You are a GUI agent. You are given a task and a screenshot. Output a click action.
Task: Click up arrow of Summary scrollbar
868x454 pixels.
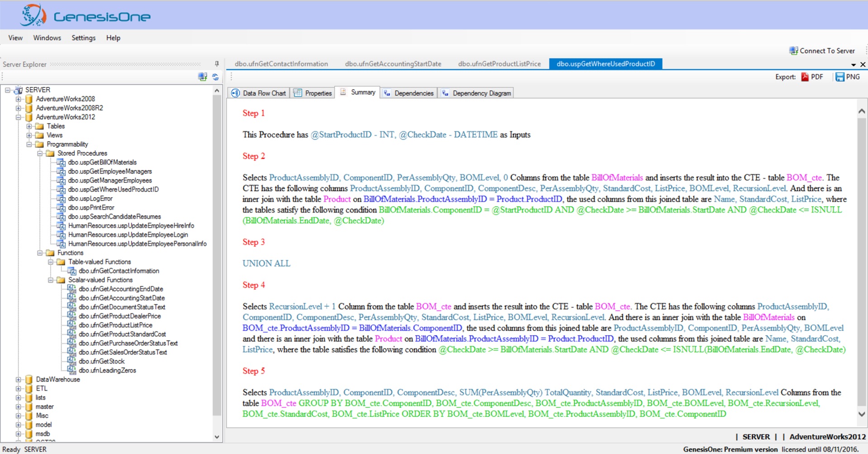coord(862,111)
